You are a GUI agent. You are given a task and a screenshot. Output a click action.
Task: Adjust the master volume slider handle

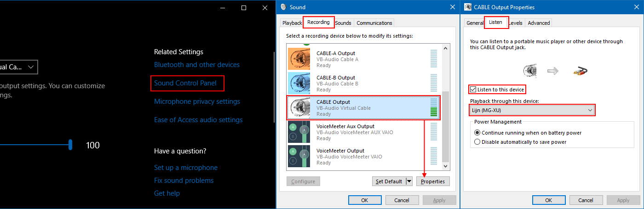(x=70, y=145)
